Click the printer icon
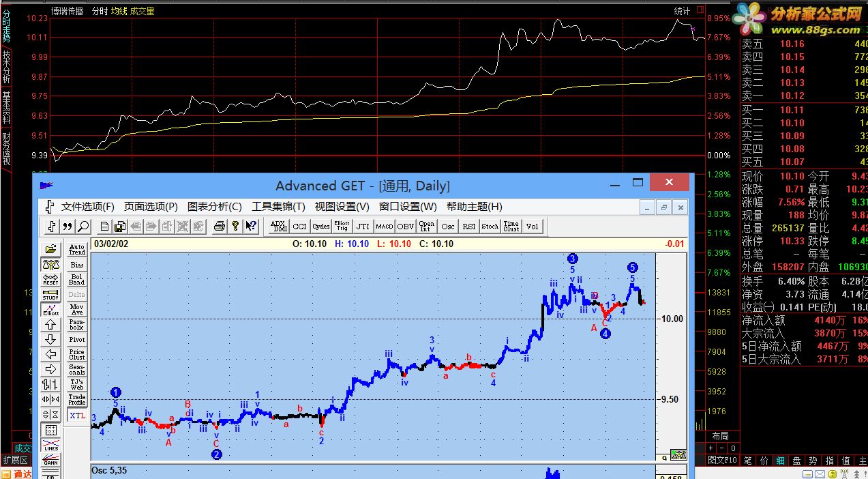Viewport: 868px width, 479px height. pyautogui.click(x=220, y=227)
